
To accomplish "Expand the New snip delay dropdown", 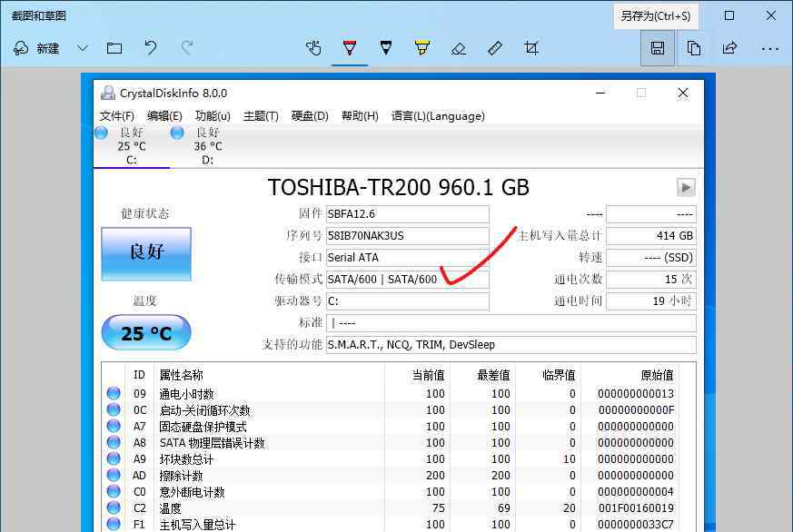I will click(83, 48).
